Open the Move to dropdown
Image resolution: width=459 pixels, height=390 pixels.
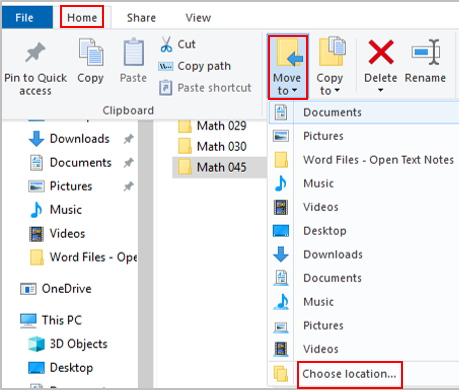point(287,67)
